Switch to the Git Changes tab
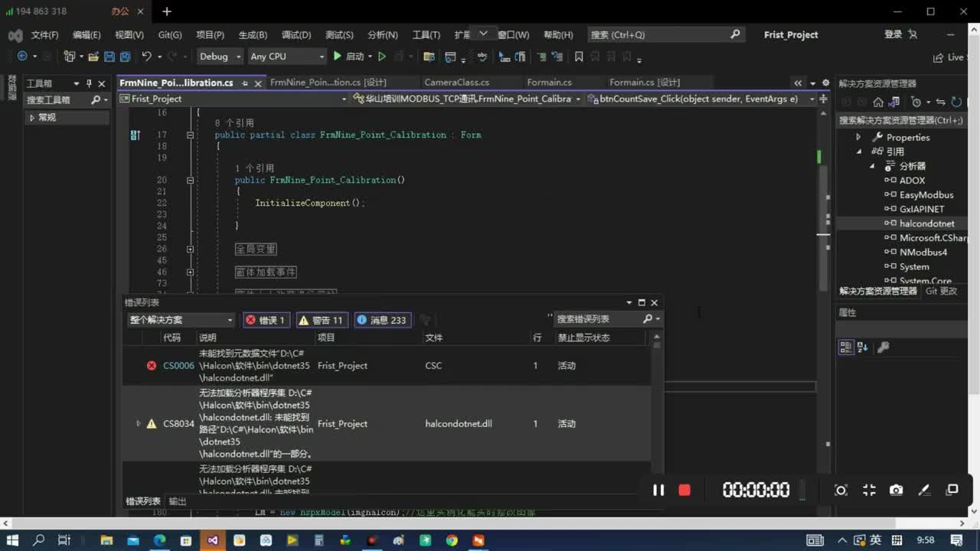The width and height of the screenshot is (980, 551). [942, 291]
